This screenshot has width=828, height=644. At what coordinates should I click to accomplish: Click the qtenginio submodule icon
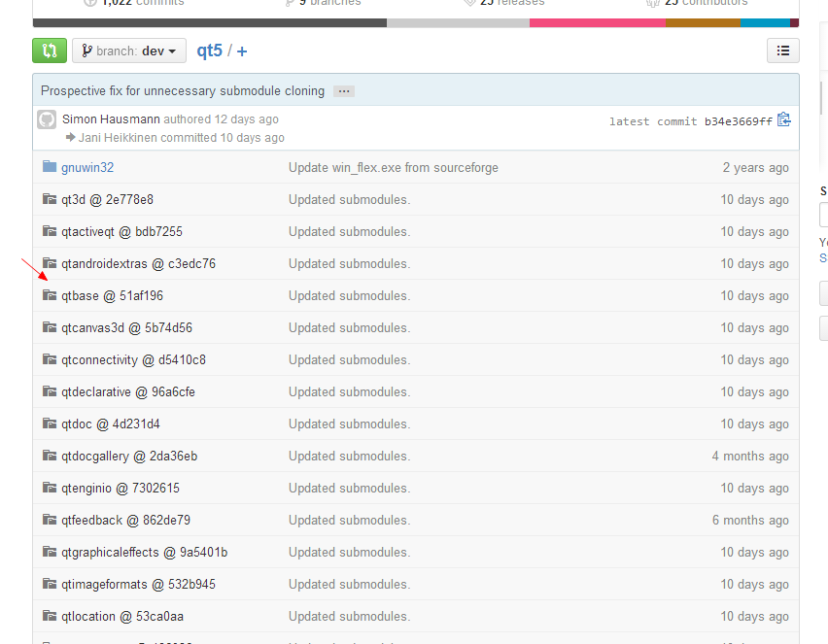coord(50,488)
